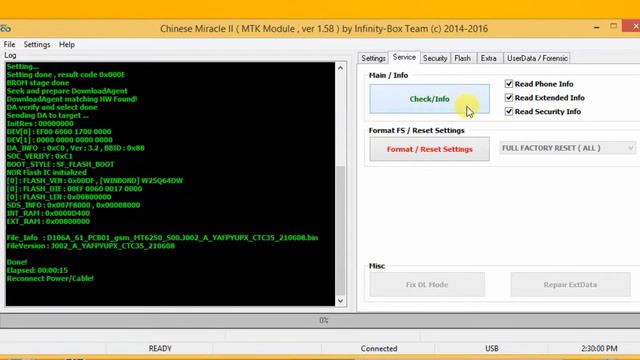
Task: Click the log scrollbar down arrow
Action: click(x=340, y=301)
